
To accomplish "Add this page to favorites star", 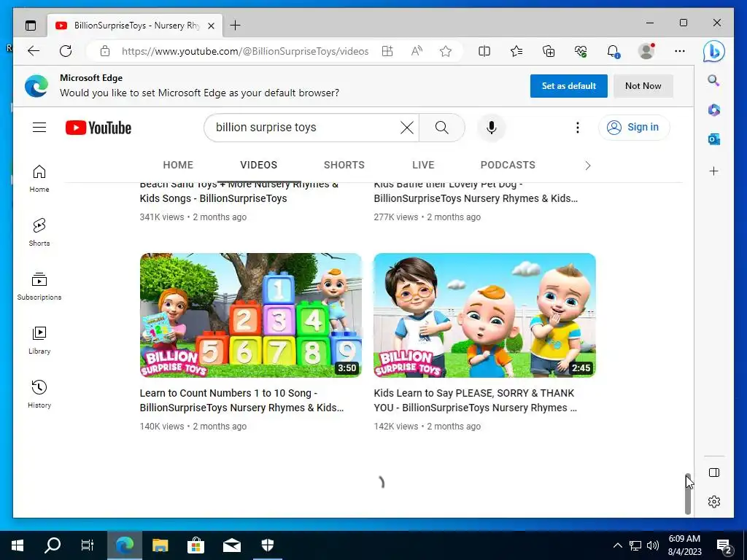I will coord(446,51).
